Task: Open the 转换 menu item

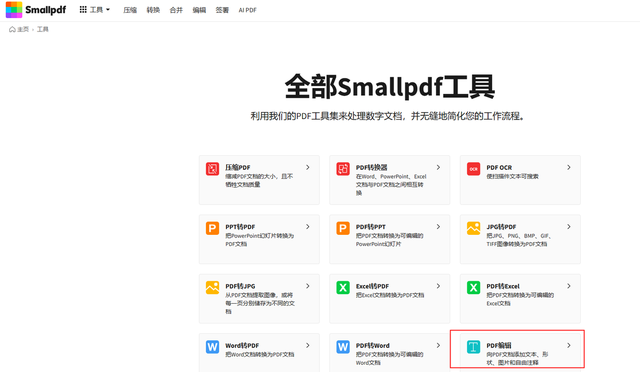Action: tap(153, 10)
